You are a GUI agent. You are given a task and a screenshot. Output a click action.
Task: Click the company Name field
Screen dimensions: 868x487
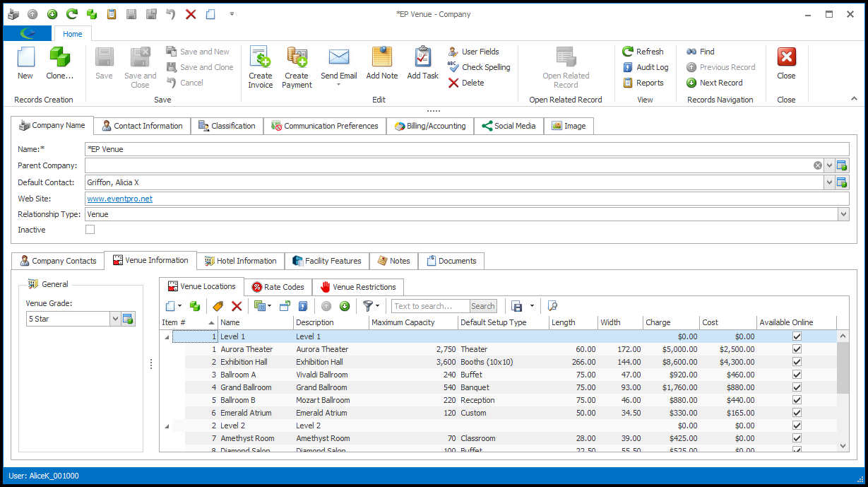[467, 149]
